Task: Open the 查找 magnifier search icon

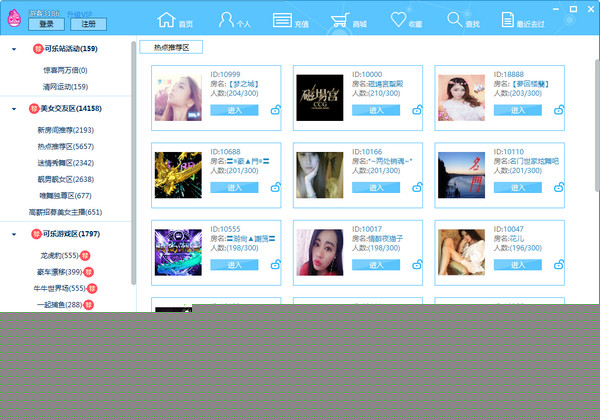Action: (455, 20)
